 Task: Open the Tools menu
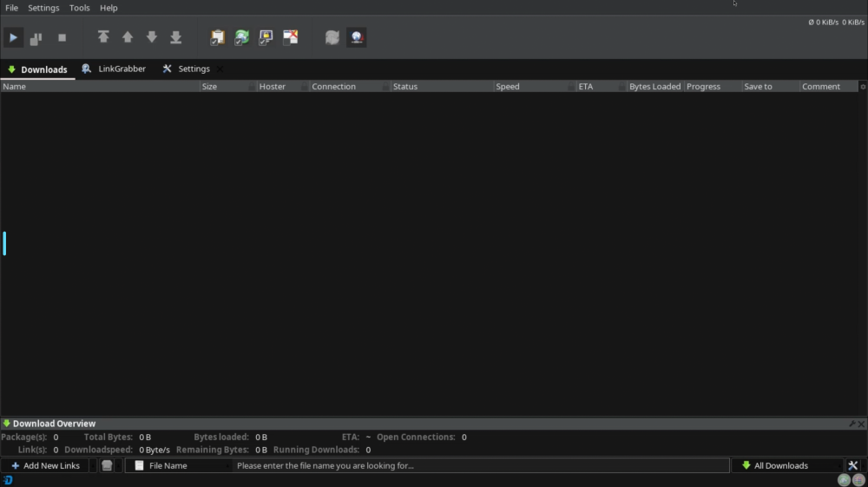coord(80,8)
